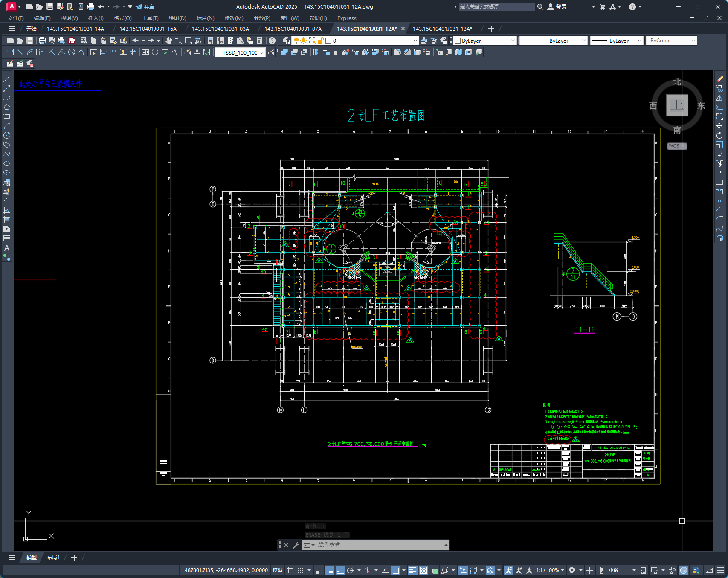Click the Pan hand tool icon
Screen dimensions: 728x578
(168, 41)
